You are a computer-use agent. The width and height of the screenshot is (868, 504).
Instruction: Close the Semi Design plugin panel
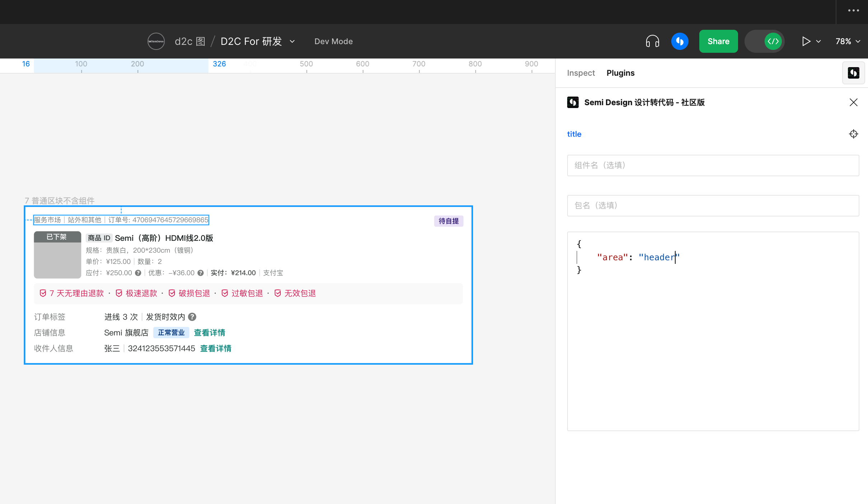853,102
